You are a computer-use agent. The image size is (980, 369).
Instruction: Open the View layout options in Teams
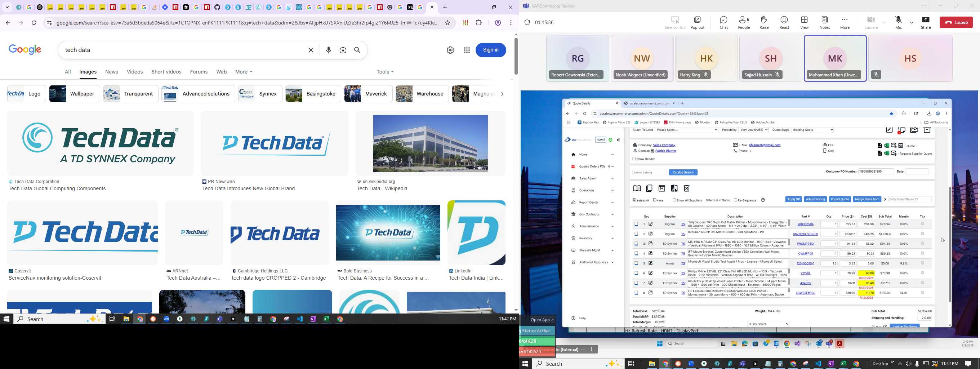(x=804, y=22)
